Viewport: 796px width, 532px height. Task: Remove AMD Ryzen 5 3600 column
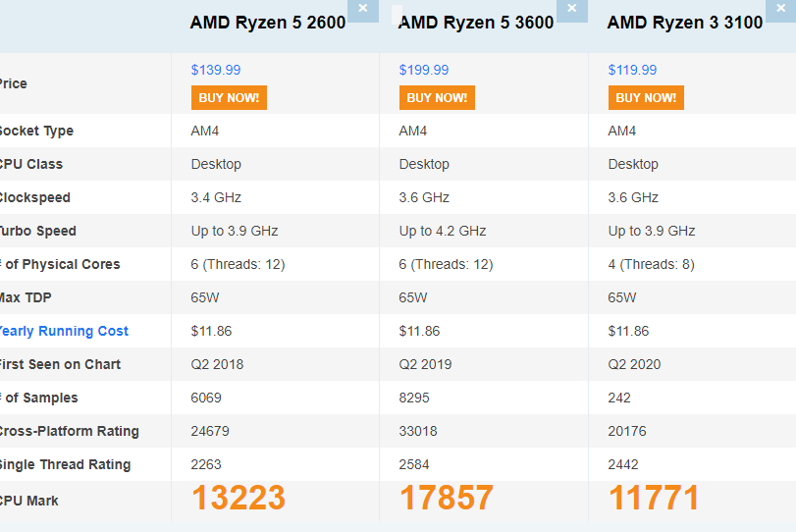pyautogui.click(x=572, y=9)
